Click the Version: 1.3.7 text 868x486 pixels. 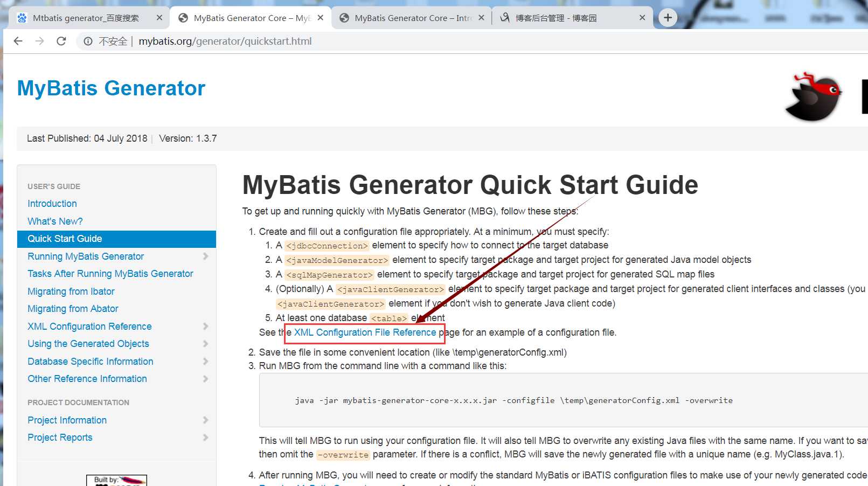188,138
